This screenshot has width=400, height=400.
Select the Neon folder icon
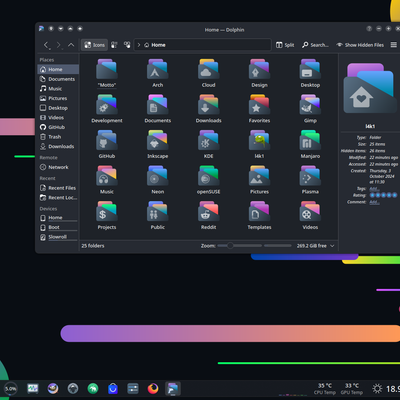[158, 176]
